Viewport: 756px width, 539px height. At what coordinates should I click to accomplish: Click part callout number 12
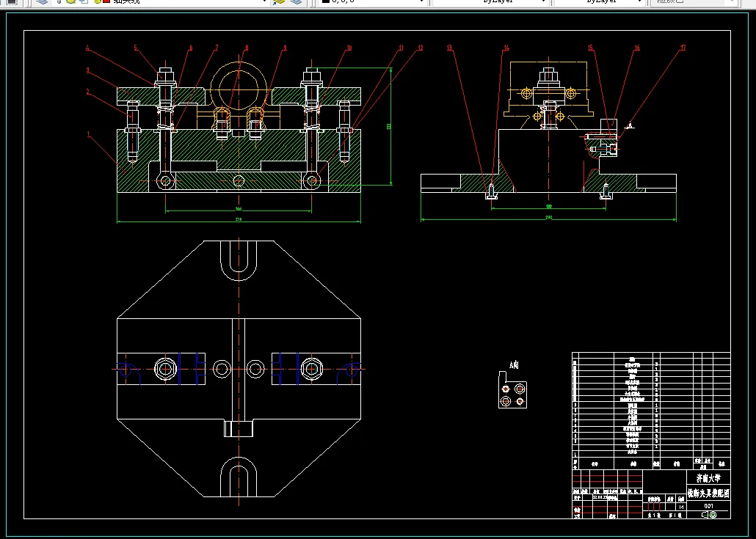coord(421,48)
